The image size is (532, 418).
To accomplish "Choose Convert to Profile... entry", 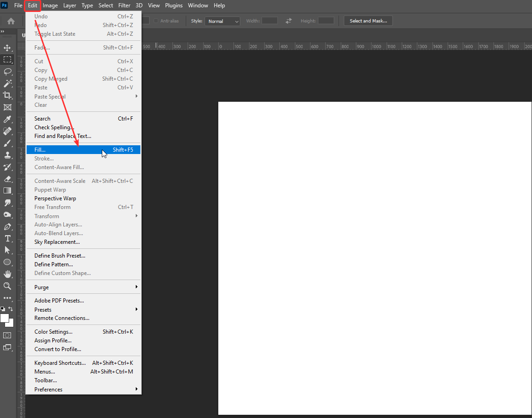I will pyautogui.click(x=83, y=349).
